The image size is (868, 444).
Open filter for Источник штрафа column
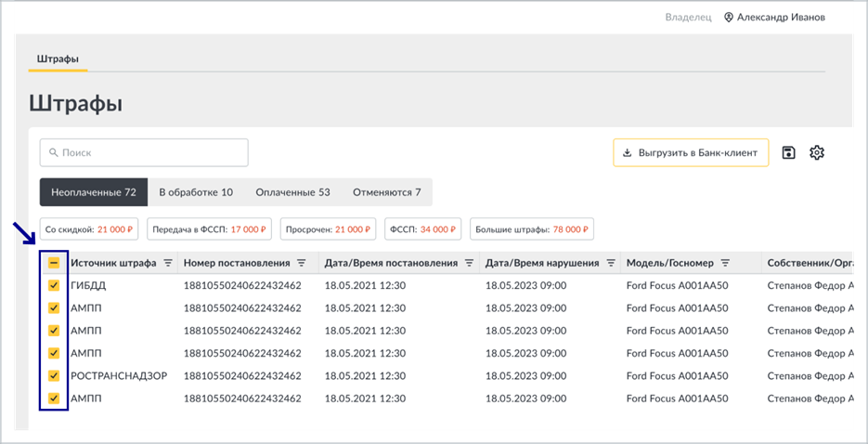coord(168,263)
